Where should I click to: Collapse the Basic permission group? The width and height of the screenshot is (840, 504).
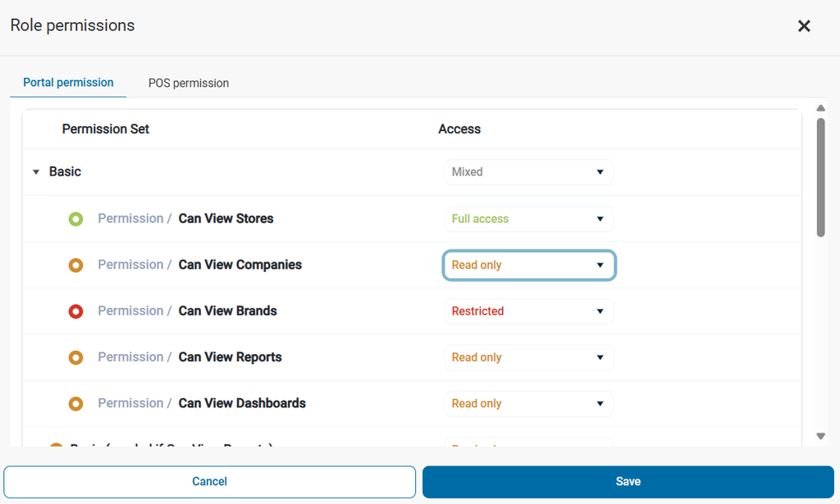[36, 172]
